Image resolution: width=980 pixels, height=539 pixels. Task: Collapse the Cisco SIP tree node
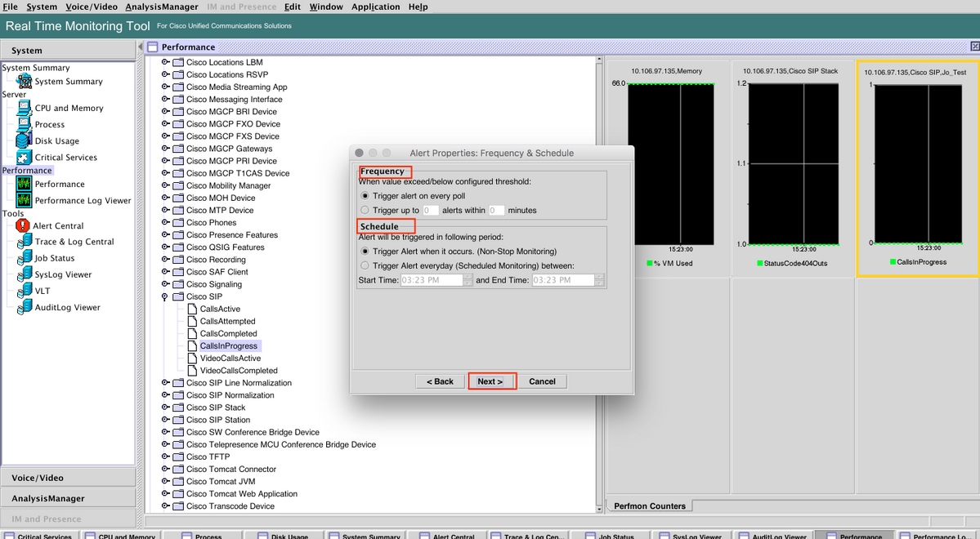click(x=165, y=296)
